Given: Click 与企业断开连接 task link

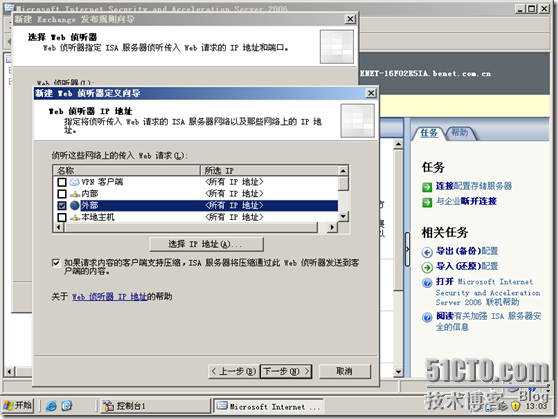Looking at the screenshot, I should [x=466, y=201].
